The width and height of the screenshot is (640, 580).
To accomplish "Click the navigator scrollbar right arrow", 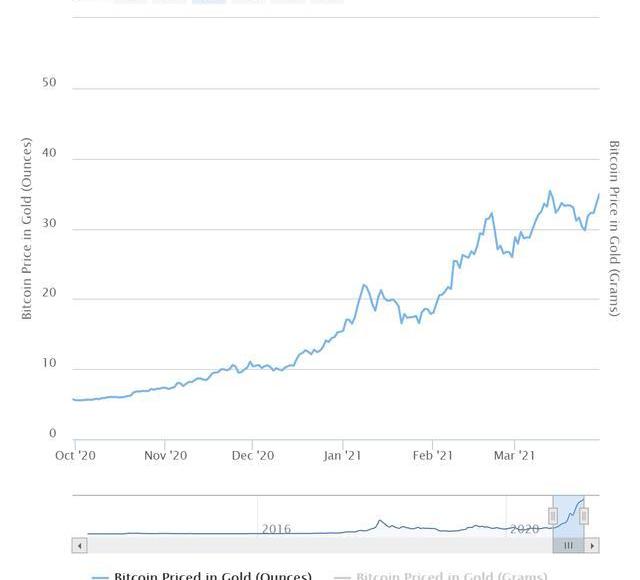I will [592, 545].
